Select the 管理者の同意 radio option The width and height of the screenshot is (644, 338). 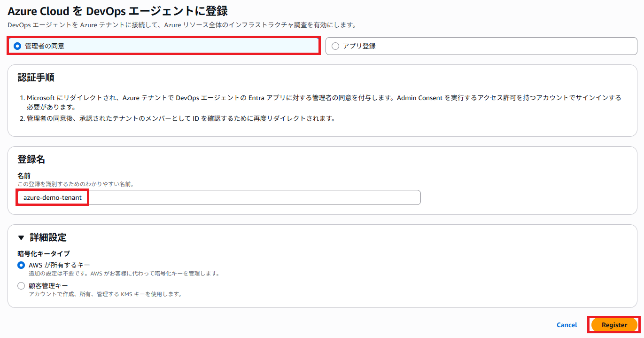tap(163, 46)
